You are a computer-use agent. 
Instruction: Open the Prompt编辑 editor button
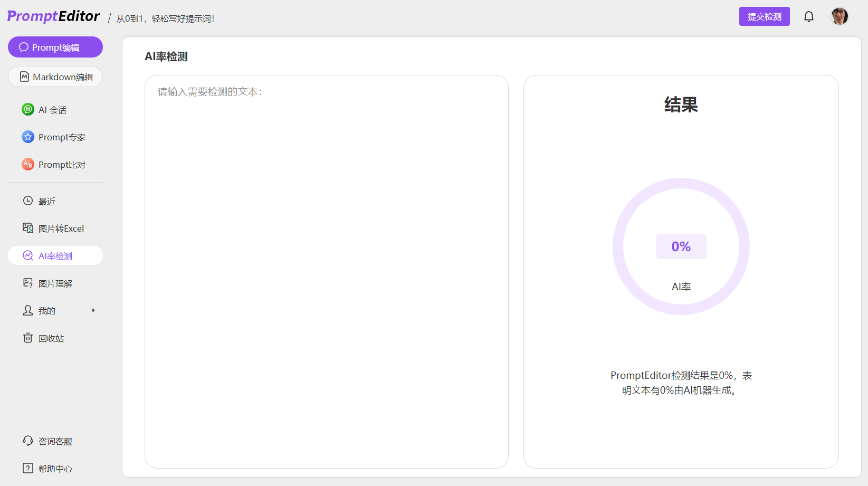click(x=55, y=47)
